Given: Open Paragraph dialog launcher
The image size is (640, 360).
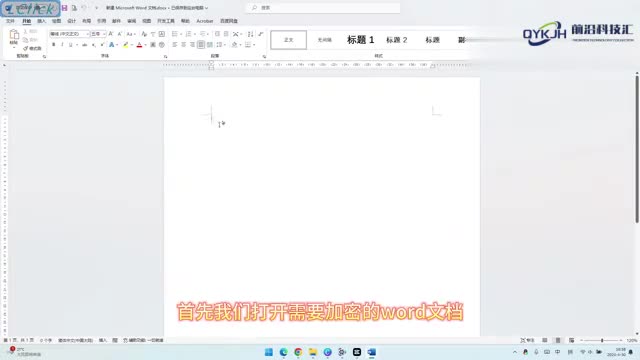Looking at the screenshot, I should 264,56.
